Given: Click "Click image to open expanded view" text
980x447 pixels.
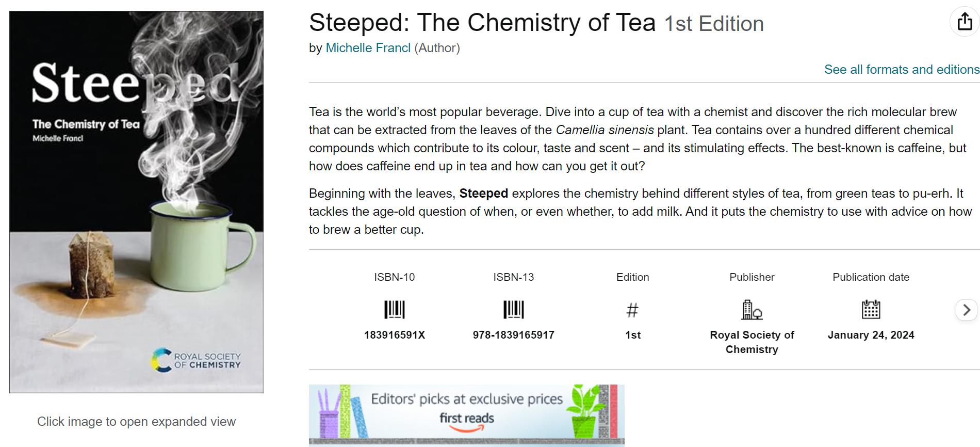Looking at the screenshot, I should point(136,422).
